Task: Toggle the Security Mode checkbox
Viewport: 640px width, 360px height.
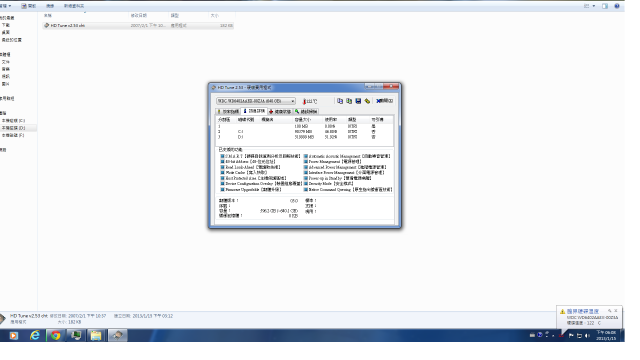Action: [x=306, y=184]
